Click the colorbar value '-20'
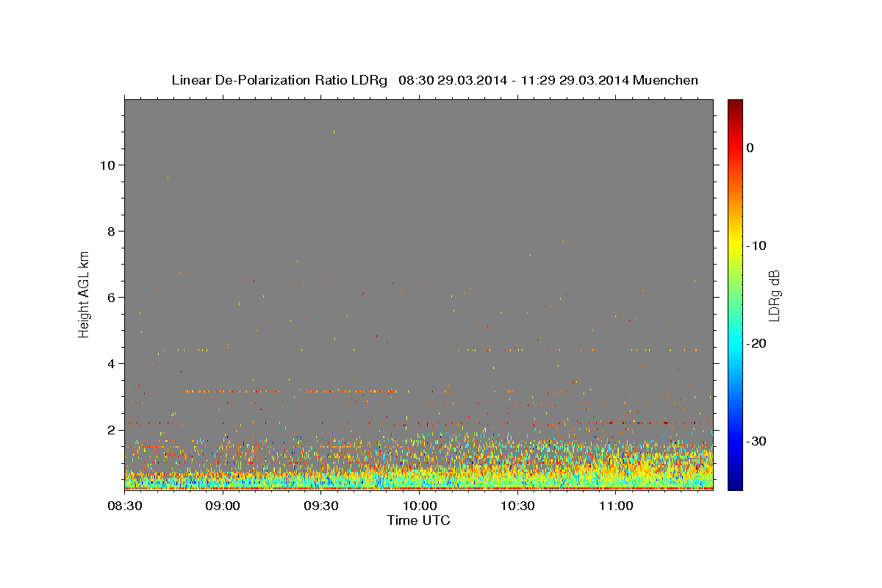This screenshot has width=882, height=588. [x=757, y=343]
